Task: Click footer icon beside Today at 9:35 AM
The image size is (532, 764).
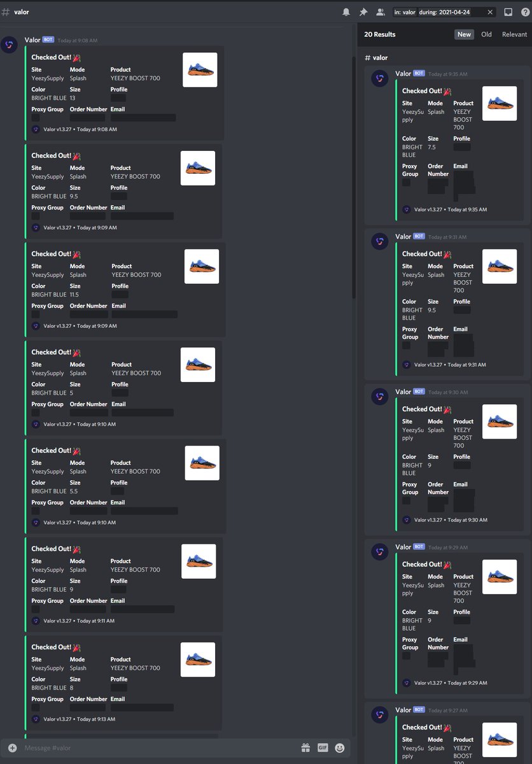Action: tap(407, 209)
